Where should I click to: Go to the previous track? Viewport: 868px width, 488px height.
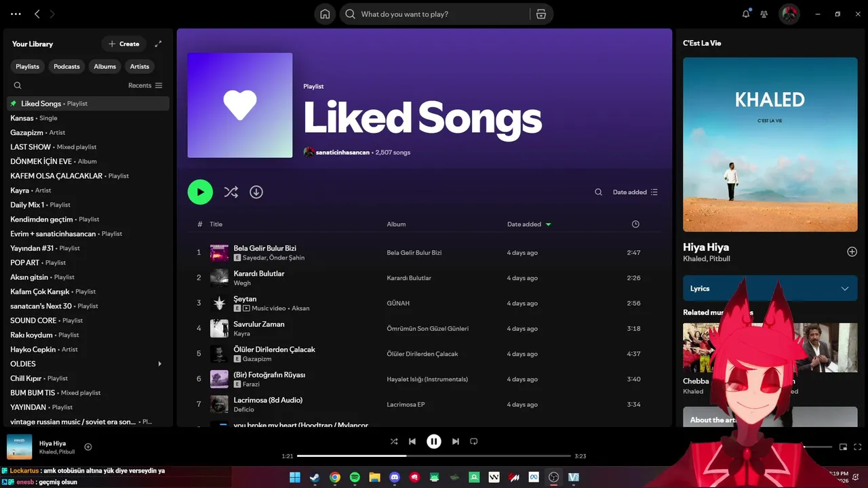click(x=412, y=441)
